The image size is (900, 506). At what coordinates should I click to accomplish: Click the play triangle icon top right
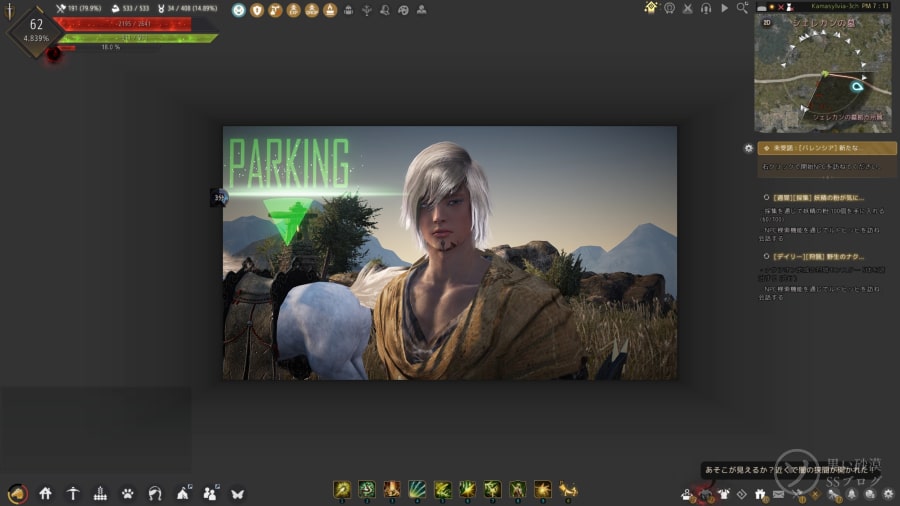click(x=724, y=8)
